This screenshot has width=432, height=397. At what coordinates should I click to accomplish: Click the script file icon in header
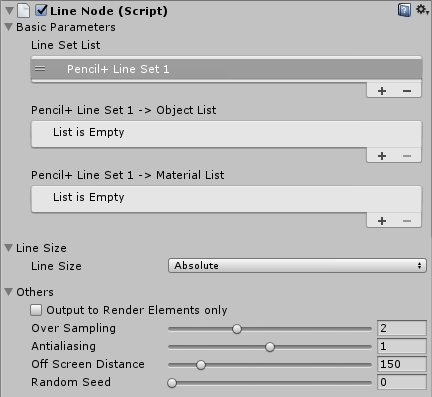tap(24, 10)
